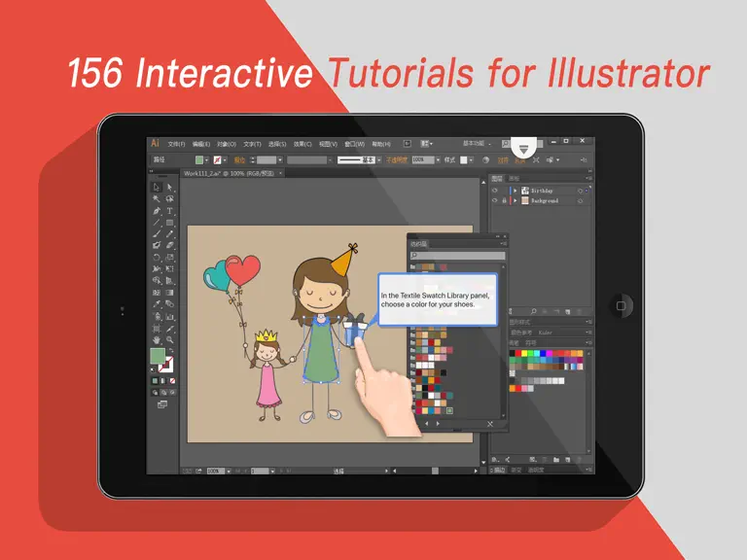Click the orange align link in control bar
The width and height of the screenshot is (747, 560).
pyautogui.click(x=503, y=160)
